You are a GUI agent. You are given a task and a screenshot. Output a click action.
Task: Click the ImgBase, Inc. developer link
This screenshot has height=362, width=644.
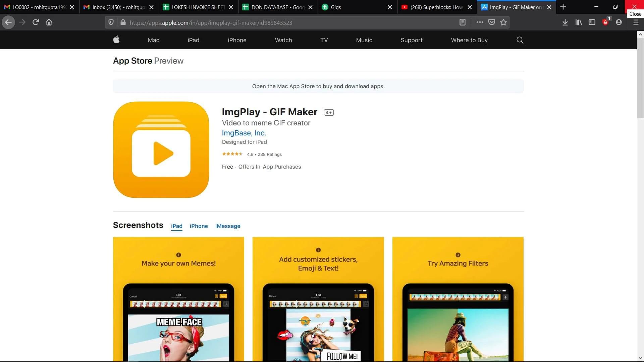[244, 133]
